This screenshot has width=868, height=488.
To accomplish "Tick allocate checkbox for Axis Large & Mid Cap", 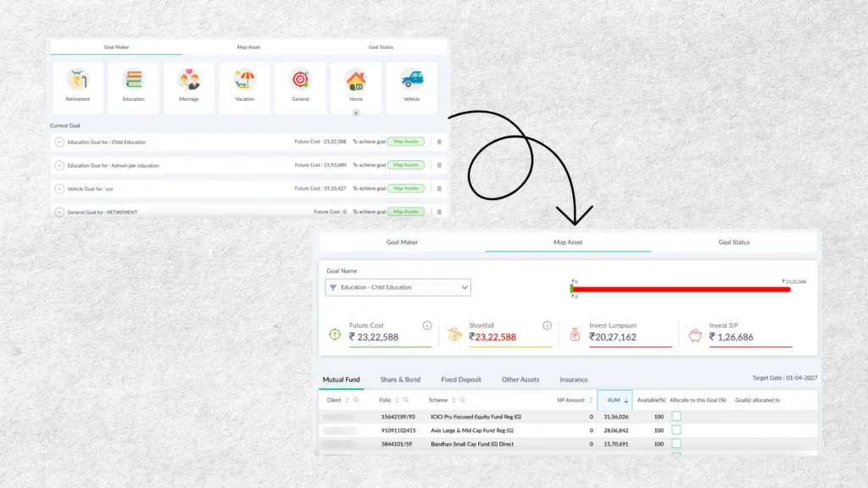I will tap(676, 430).
